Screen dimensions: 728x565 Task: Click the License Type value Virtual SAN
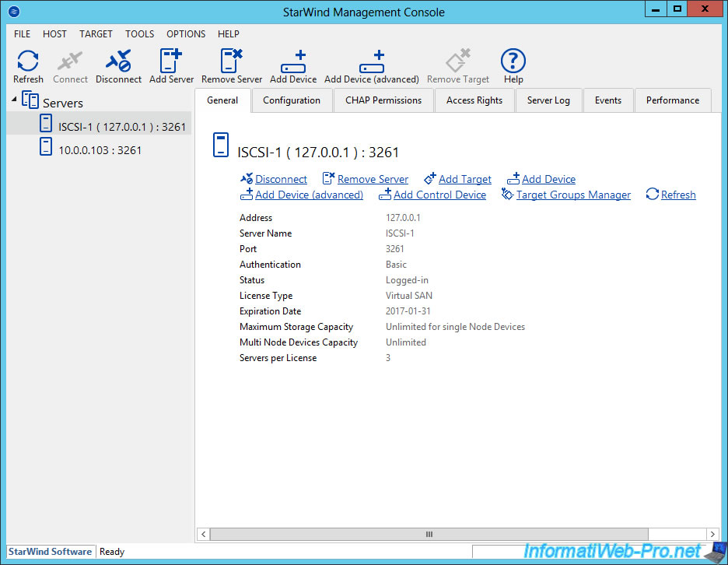pyautogui.click(x=409, y=296)
